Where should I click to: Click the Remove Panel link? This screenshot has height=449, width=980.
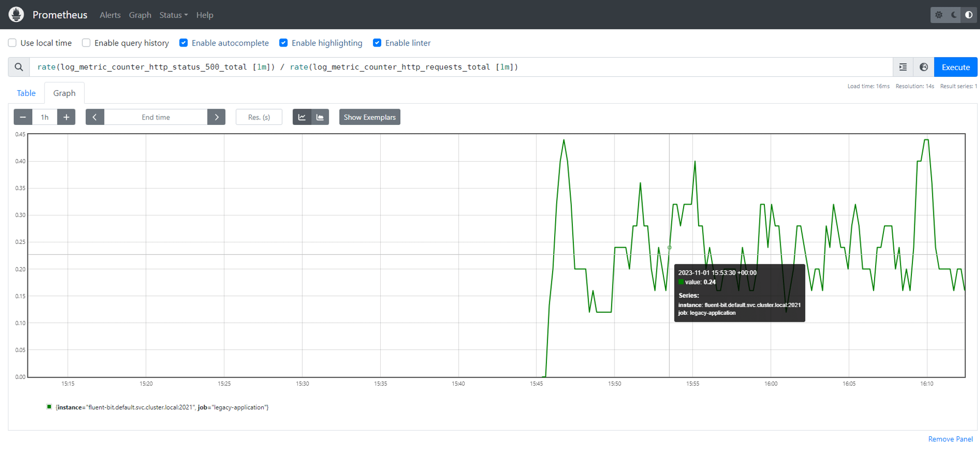pos(950,439)
